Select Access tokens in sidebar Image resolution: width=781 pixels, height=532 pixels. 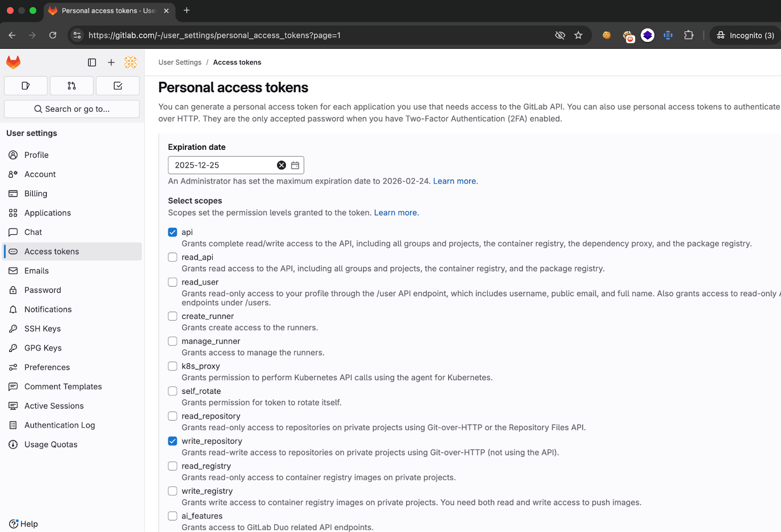72,251
